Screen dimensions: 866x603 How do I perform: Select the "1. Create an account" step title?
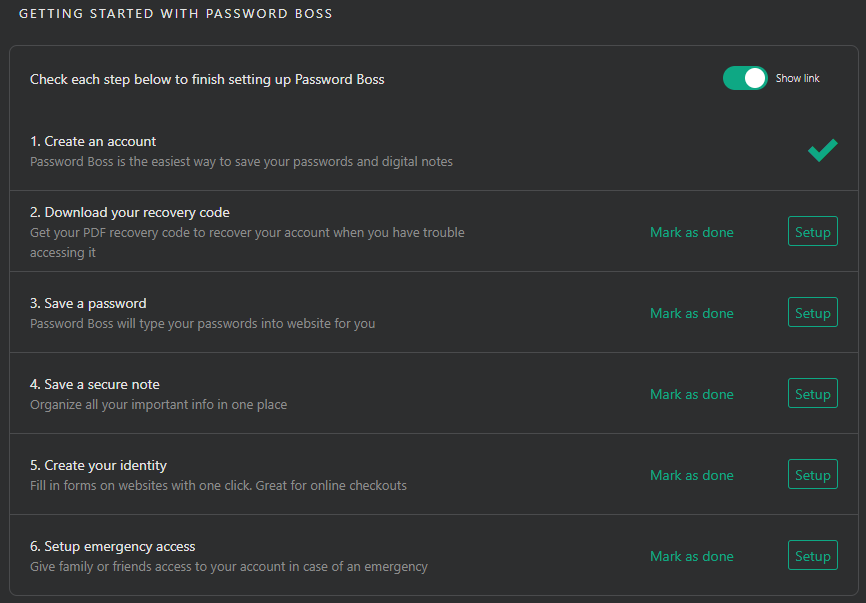tap(93, 141)
